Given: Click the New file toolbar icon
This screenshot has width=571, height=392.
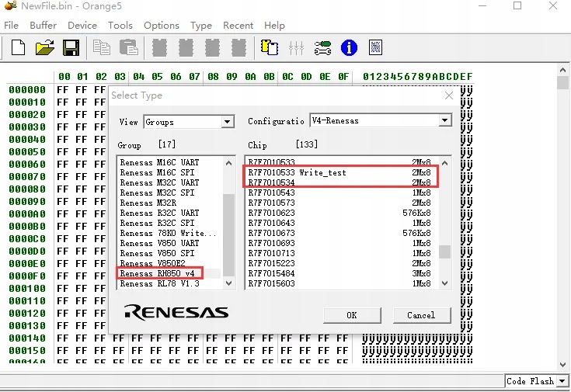Looking at the screenshot, I should (x=18, y=47).
